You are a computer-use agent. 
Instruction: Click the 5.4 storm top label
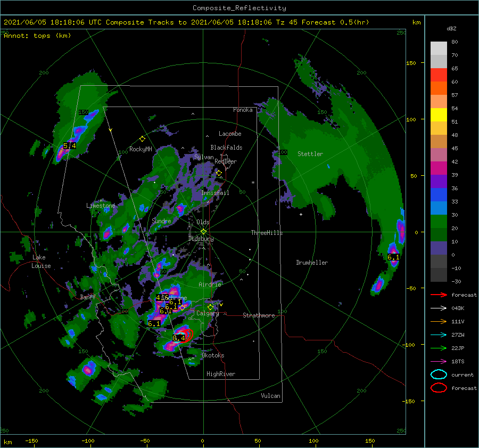70,146
